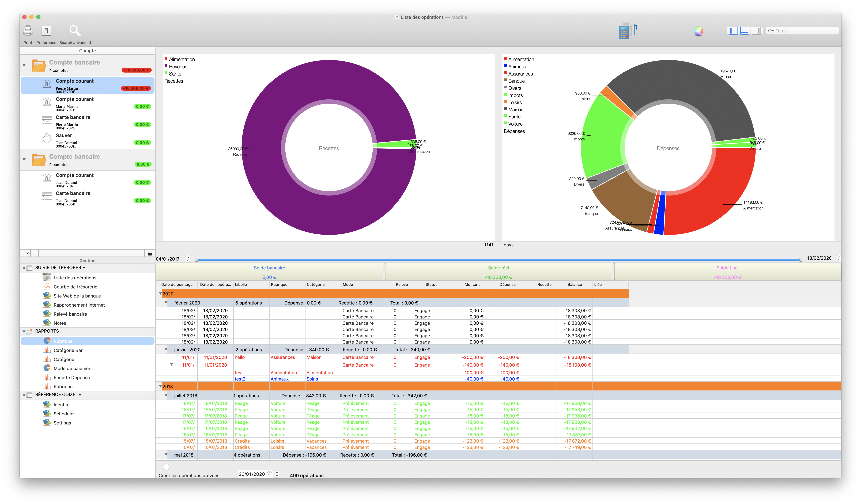Open Mode de paiement pie report
Screen dimensions: 861x504
pyautogui.click(x=73, y=368)
